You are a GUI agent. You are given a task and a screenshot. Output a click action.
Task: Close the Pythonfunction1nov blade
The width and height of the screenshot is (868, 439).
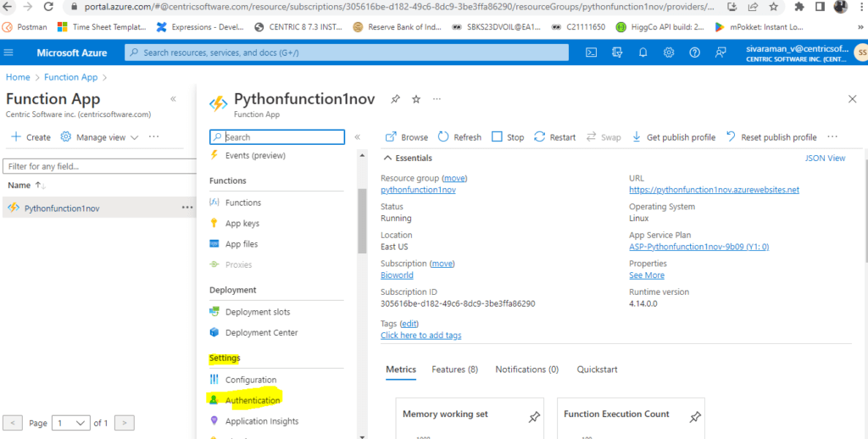click(x=852, y=99)
